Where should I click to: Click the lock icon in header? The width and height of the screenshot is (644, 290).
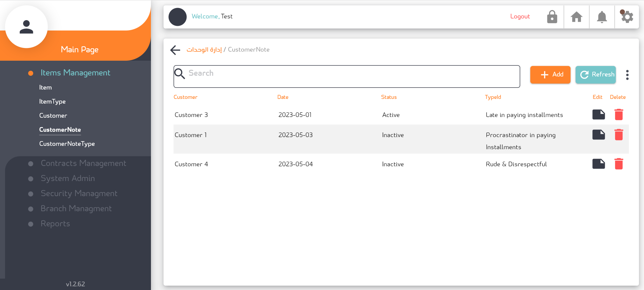click(552, 17)
